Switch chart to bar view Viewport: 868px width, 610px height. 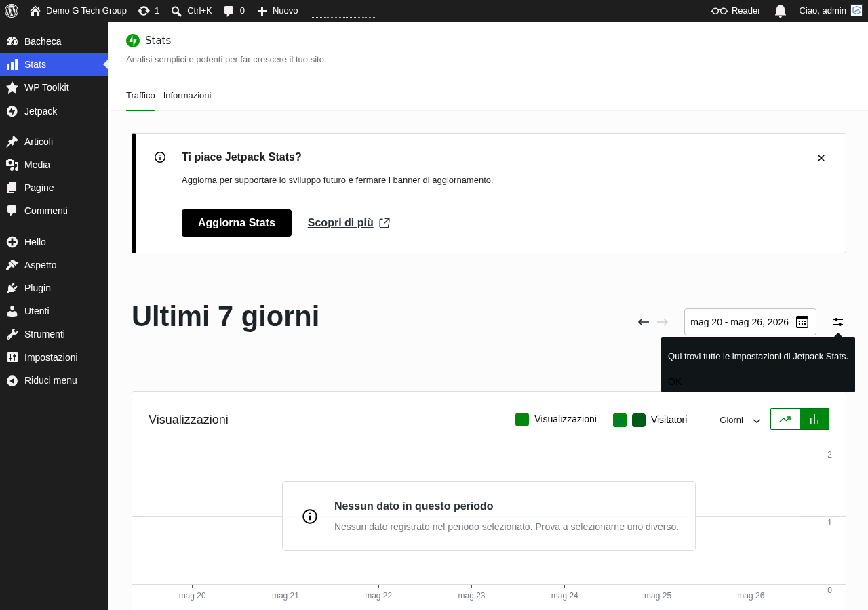pos(814,419)
